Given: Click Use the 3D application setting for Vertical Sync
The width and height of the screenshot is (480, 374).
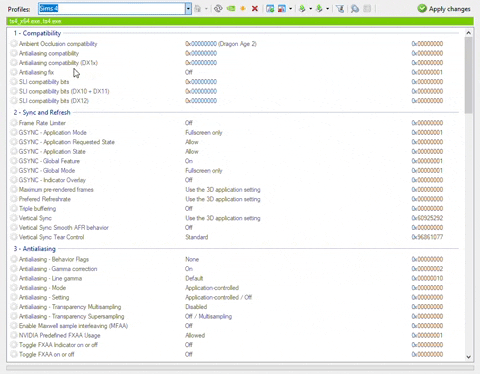Looking at the screenshot, I should tap(223, 218).
